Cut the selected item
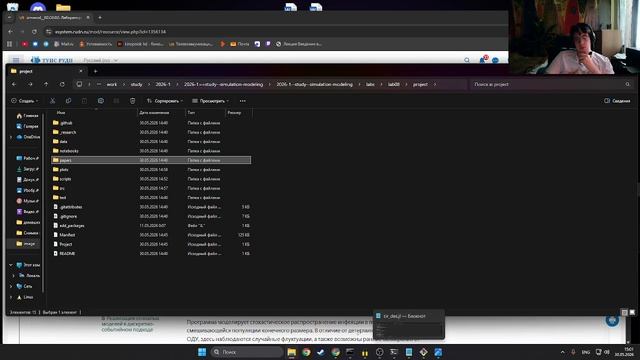The width and height of the screenshot is (640, 360). [53, 101]
